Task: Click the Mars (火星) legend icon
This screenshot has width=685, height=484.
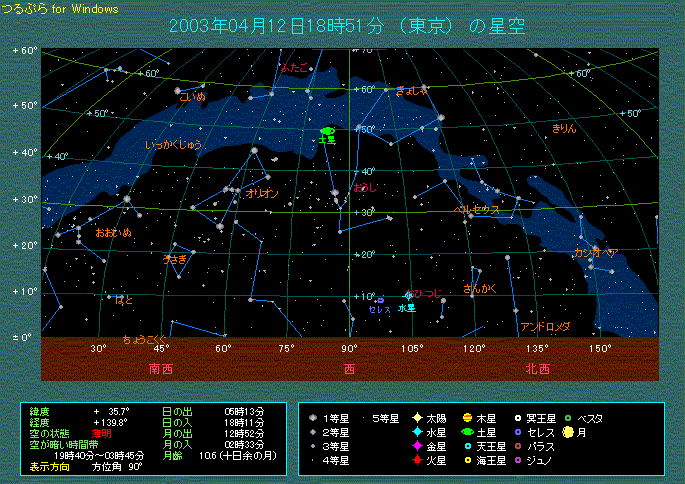Action: pos(416,460)
